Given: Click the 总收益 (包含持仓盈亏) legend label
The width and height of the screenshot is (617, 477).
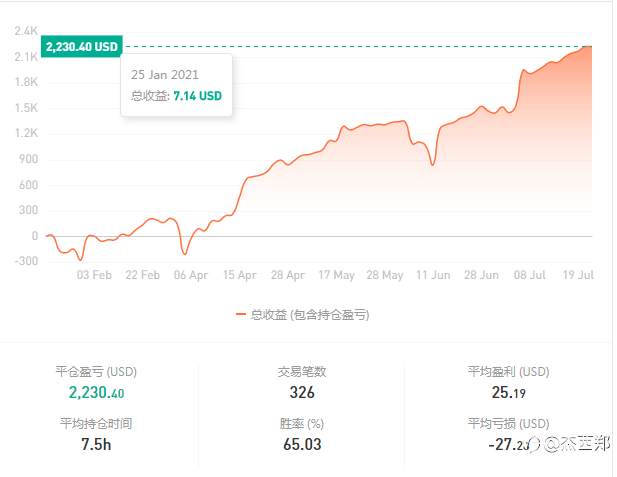Looking at the screenshot, I should [310, 314].
